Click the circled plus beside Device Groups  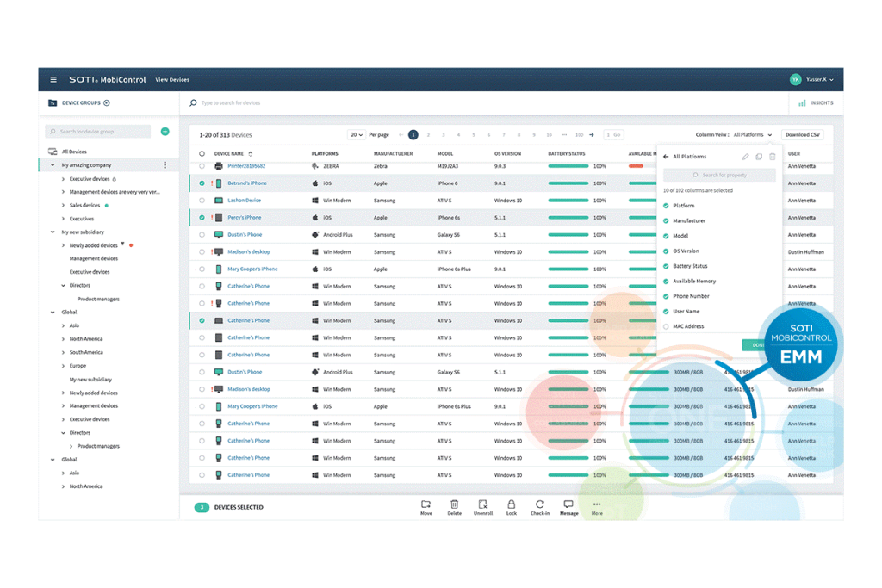click(107, 102)
